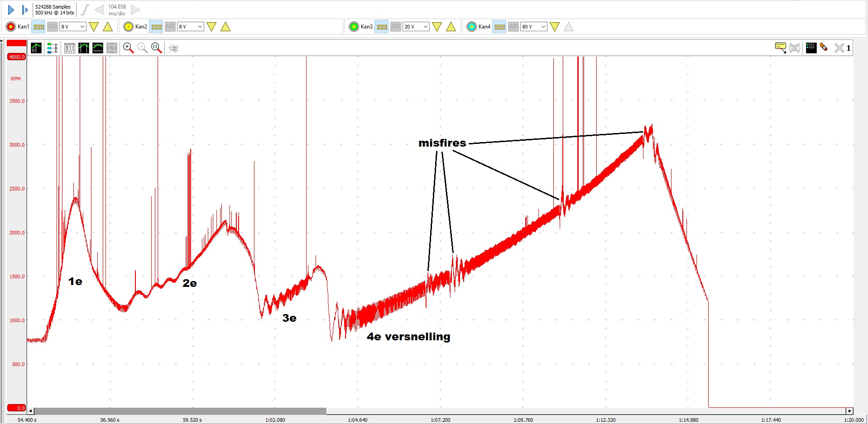Open the measurement values table icon
Screen dimensions: 868x424
click(x=69, y=48)
